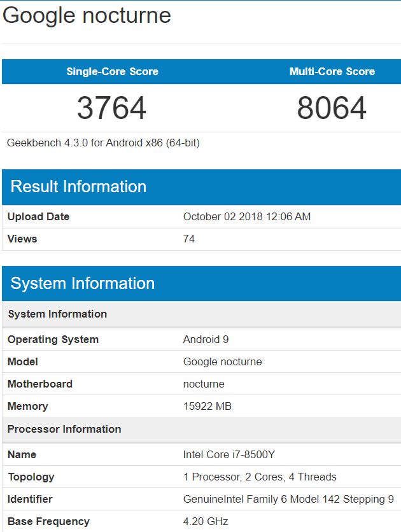
Task: Select the value 4.20 GHz
Action: click(206, 521)
